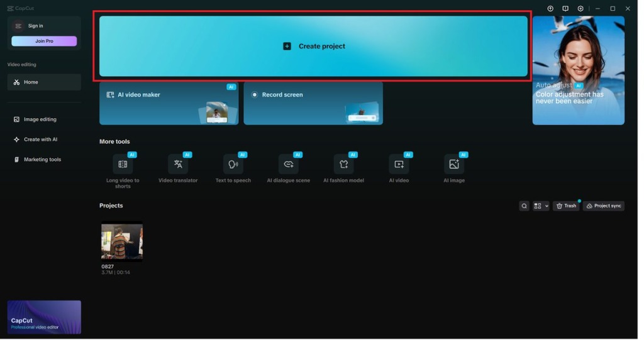
Task: Open the AI fashion model tool
Action: coord(343,165)
